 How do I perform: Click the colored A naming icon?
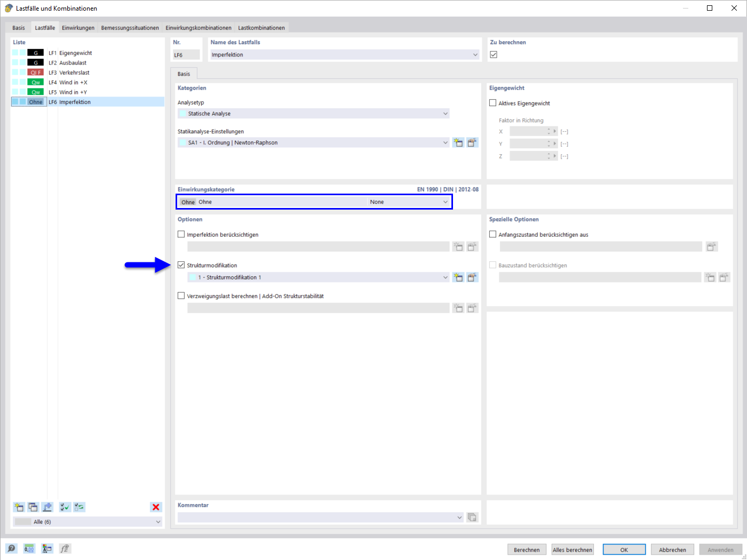point(47,548)
